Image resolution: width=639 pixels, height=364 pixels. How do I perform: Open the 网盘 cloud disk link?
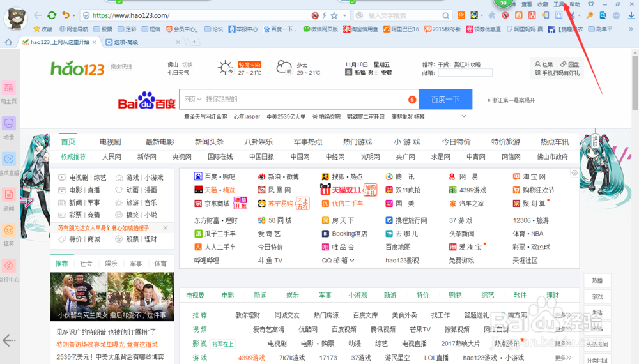pyautogui.click(x=570, y=64)
